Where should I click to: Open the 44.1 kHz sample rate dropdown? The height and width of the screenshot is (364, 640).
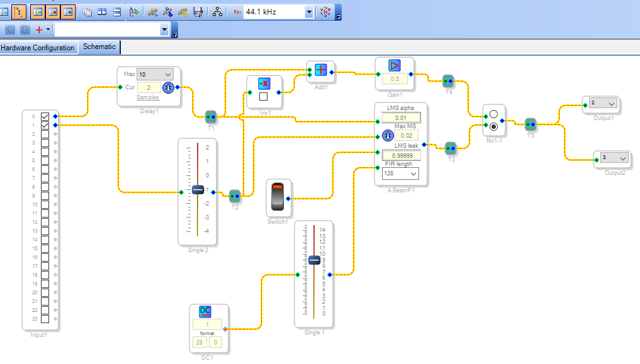click(309, 12)
